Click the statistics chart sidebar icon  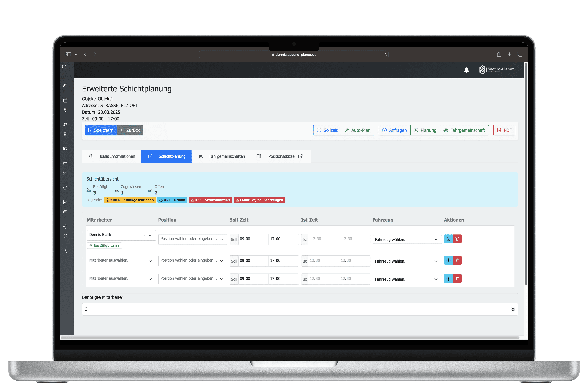65,202
